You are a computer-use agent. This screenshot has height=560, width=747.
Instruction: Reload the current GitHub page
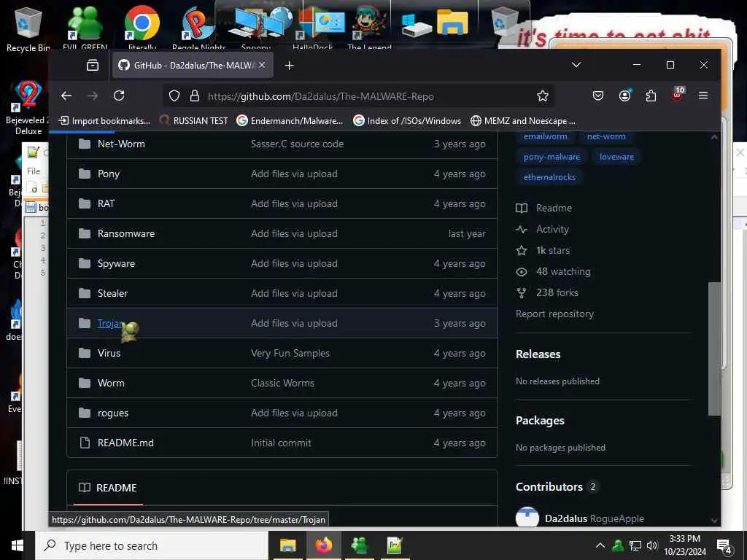[119, 96]
